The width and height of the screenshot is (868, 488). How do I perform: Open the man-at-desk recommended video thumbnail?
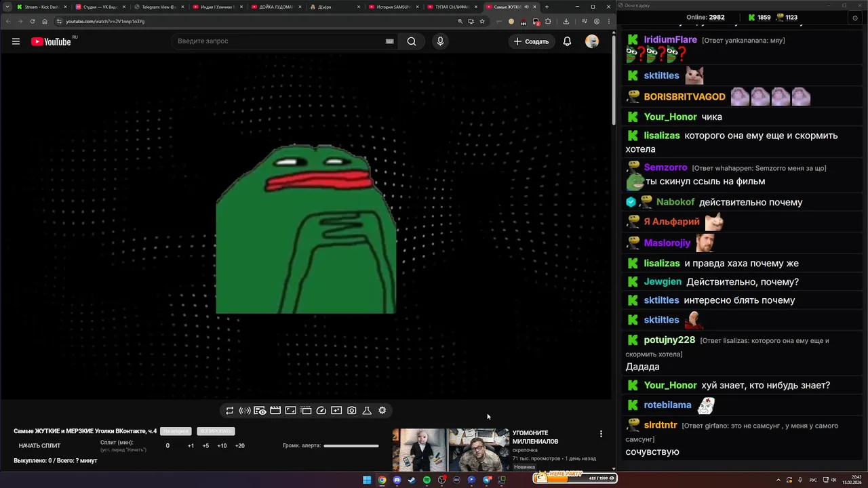pyautogui.click(x=479, y=450)
